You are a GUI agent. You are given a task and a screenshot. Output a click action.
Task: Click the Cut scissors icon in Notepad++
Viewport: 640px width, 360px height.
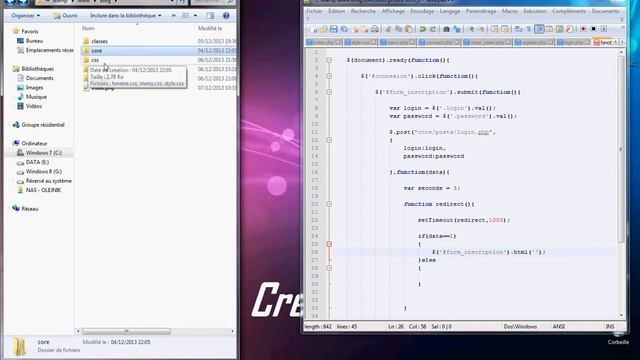tap(388, 29)
